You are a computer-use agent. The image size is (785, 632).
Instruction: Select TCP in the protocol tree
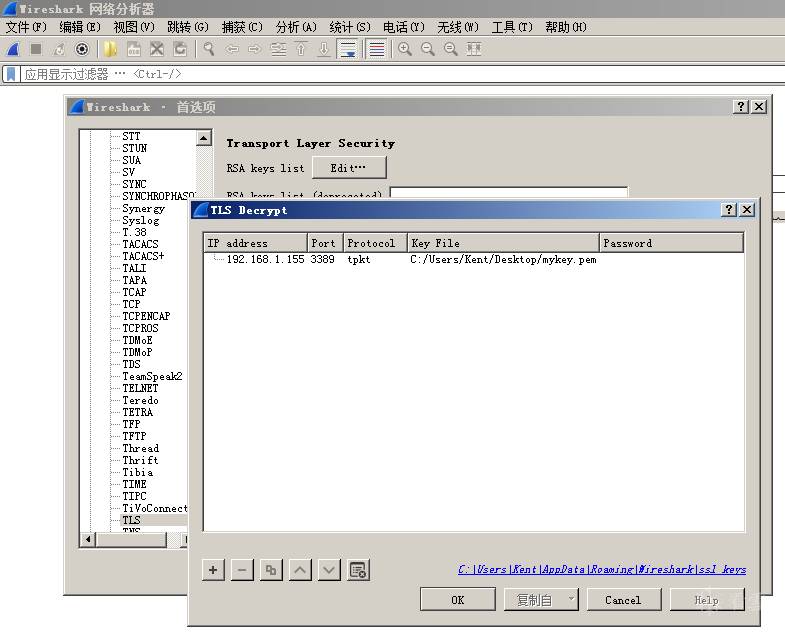(131, 304)
